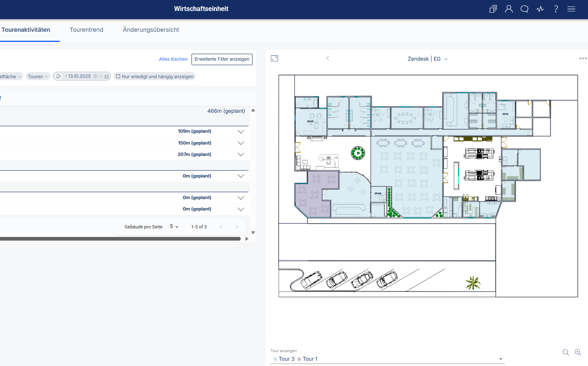Zoom in on the floor plan
The image size is (588, 366).
pyautogui.click(x=578, y=352)
